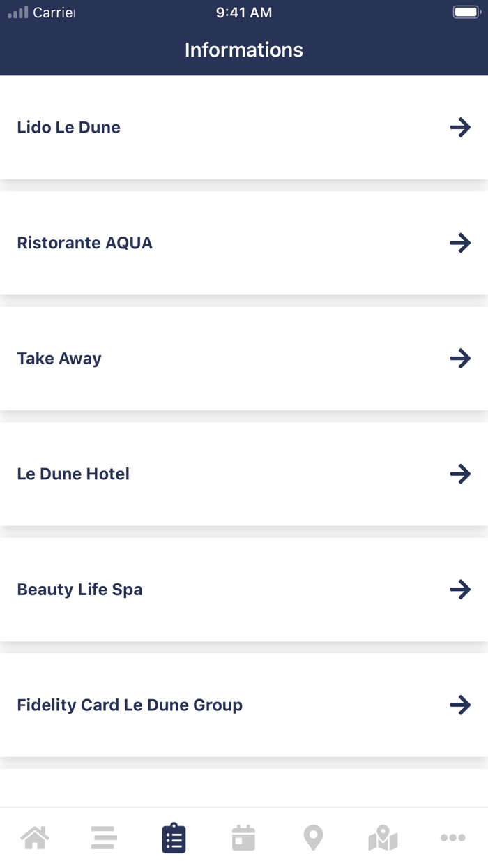Image resolution: width=488 pixels, height=868 pixels.
Task: Tap the Le Dune Hotel label
Action: [73, 474]
